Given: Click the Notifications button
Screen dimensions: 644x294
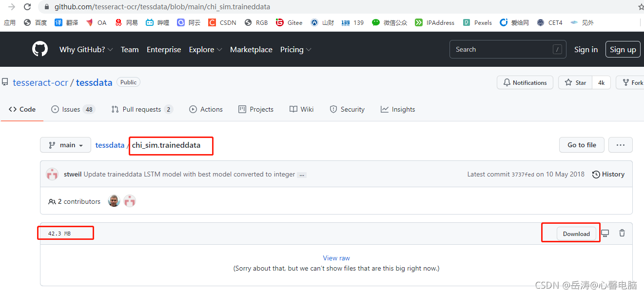Looking at the screenshot, I should tap(525, 82).
